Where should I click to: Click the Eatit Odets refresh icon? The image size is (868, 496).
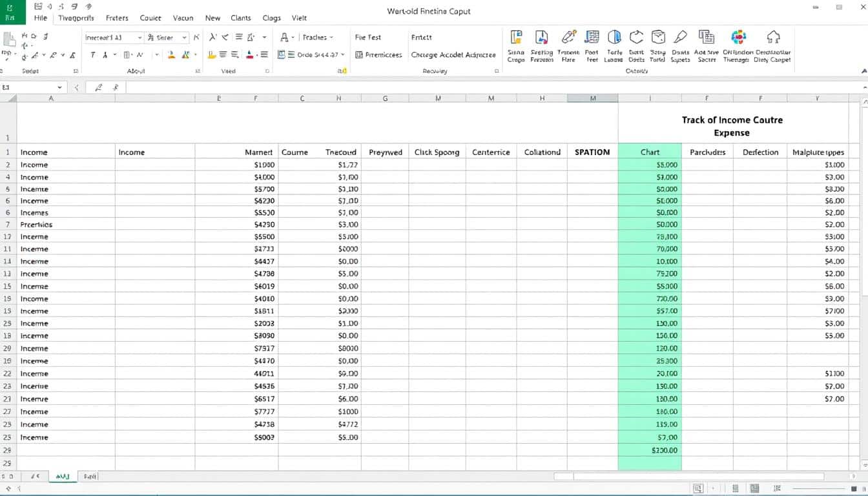[636, 37]
